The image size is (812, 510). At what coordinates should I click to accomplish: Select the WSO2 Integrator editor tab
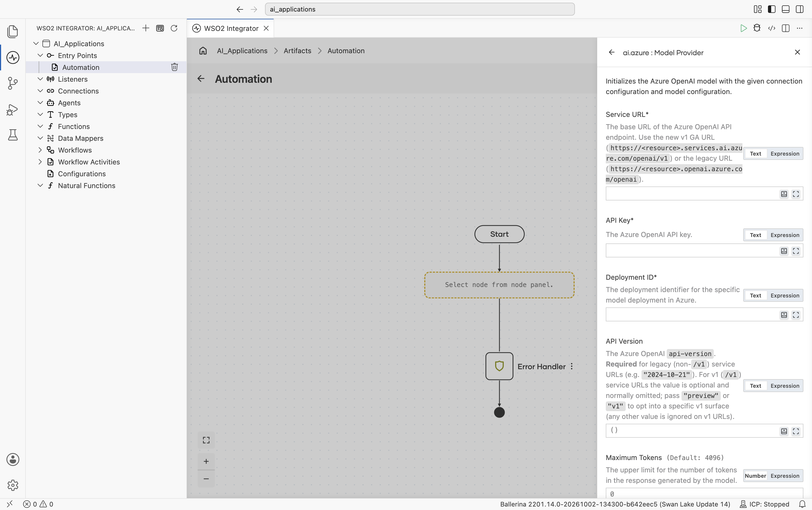point(231,28)
